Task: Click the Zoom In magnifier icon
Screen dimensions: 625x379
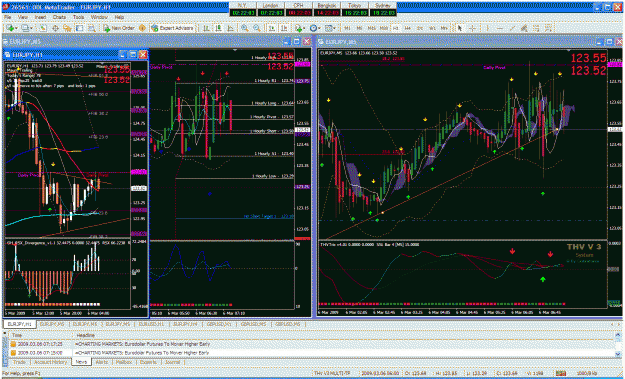Action: (245, 28)
